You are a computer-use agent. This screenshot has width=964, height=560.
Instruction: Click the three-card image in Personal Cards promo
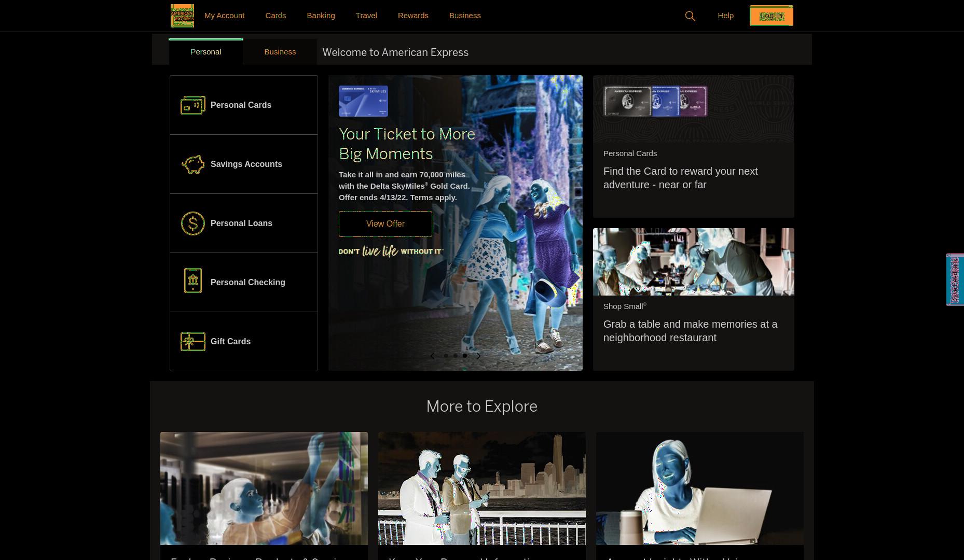click(x=655, y=101)
